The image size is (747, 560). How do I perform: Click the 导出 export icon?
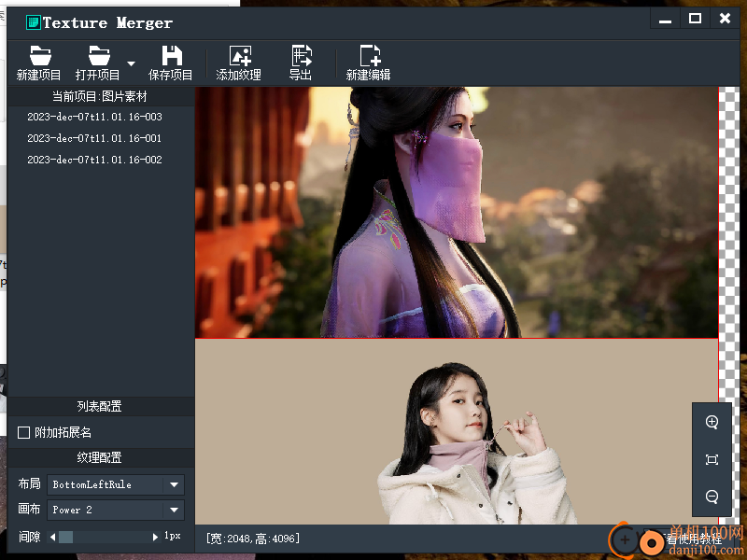(x=302, y=56)
